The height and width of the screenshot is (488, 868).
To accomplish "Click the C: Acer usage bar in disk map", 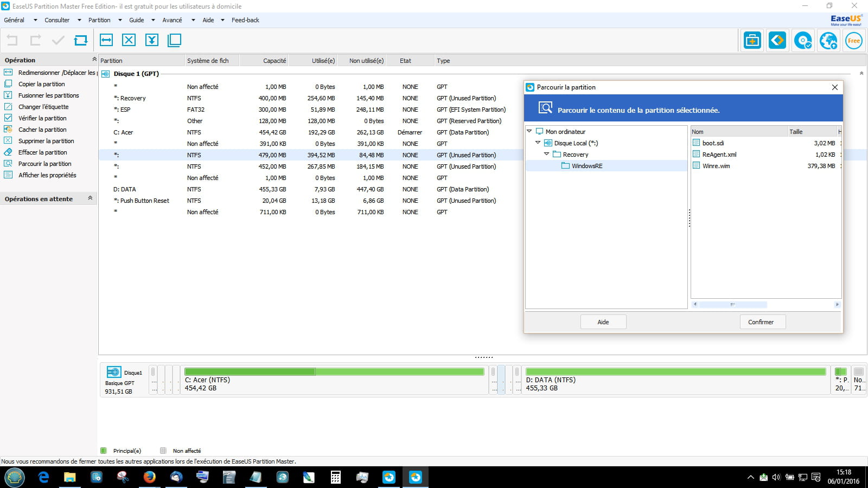I will pyautogui.click(x=334, y=371).
